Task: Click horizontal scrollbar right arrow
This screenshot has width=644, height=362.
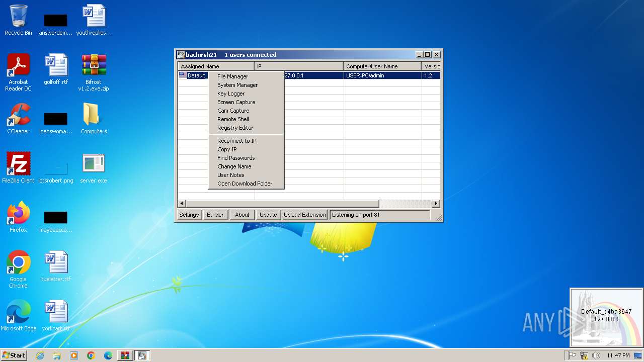Action: [436, 204]
